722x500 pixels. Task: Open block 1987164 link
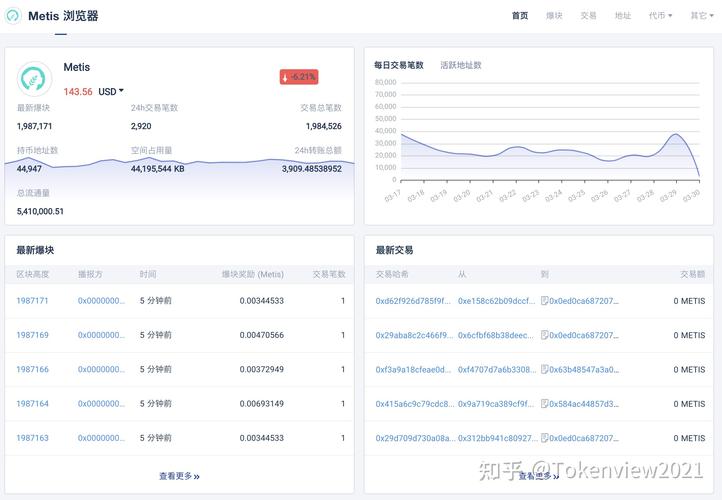(x=32, y=404)
